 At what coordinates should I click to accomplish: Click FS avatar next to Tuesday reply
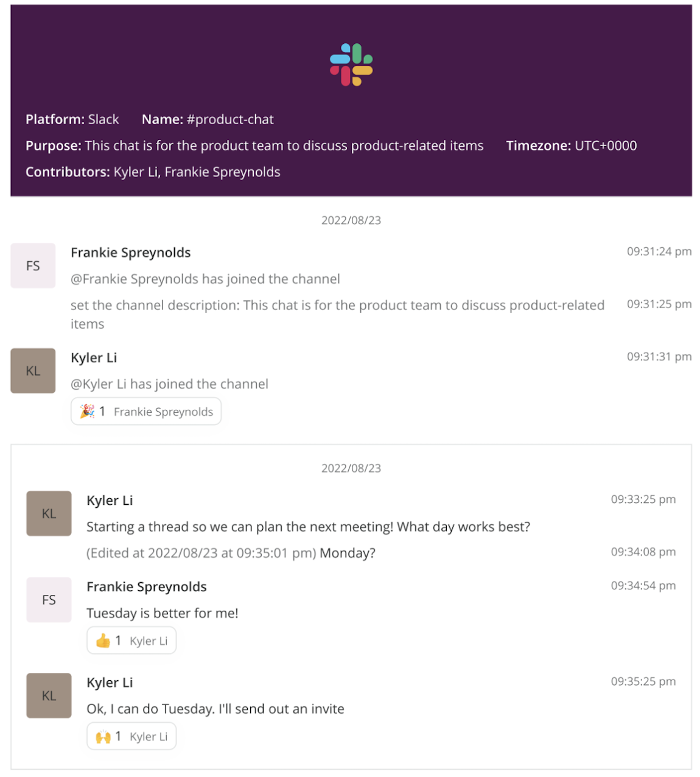point(49,600)
